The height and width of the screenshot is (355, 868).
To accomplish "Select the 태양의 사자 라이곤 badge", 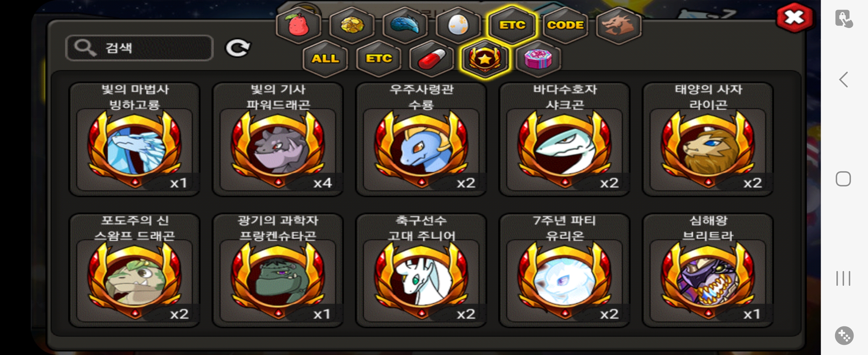I will 708,139.
